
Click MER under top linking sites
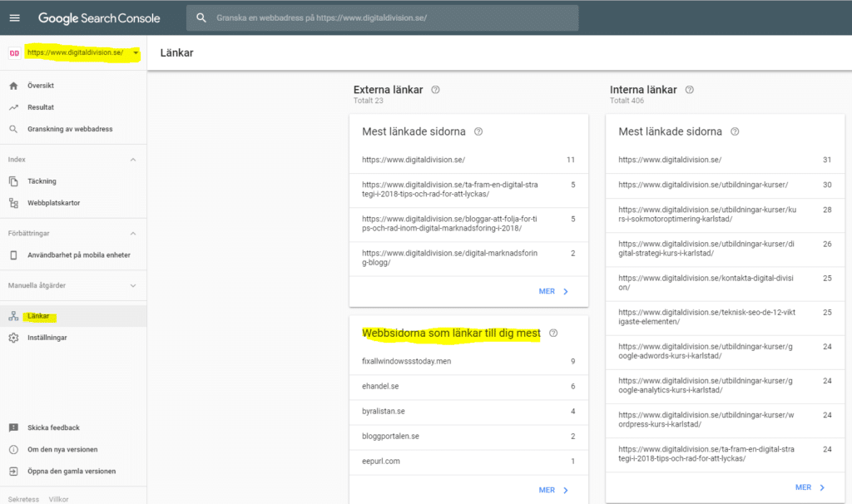tap(553, 491)
